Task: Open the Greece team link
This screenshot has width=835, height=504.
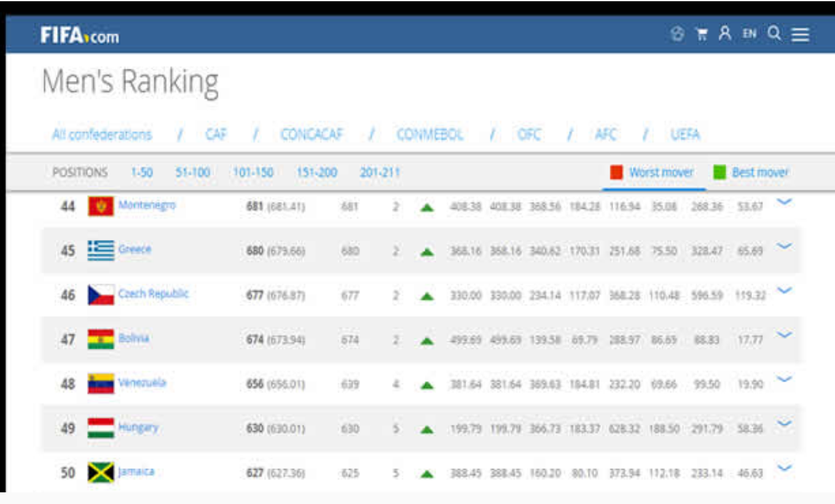Action: (x=135, y=249)
